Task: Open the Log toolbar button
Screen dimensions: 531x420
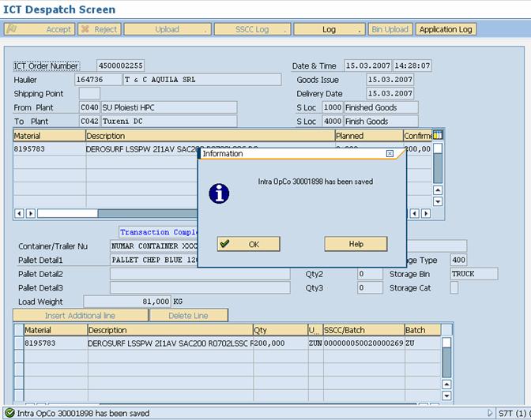Action: (329, 29)
